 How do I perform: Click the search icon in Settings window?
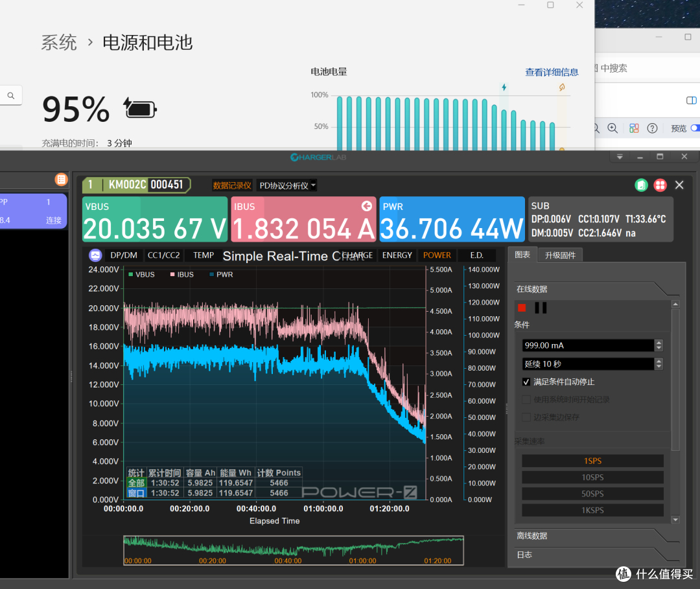[x=11, y=95]
